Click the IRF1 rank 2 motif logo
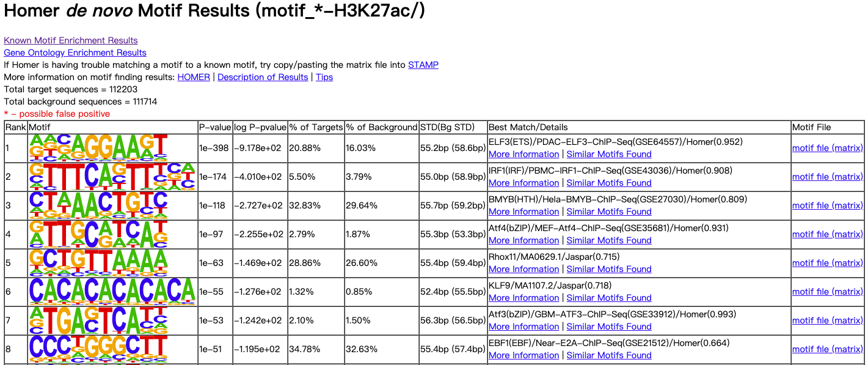 112,177
